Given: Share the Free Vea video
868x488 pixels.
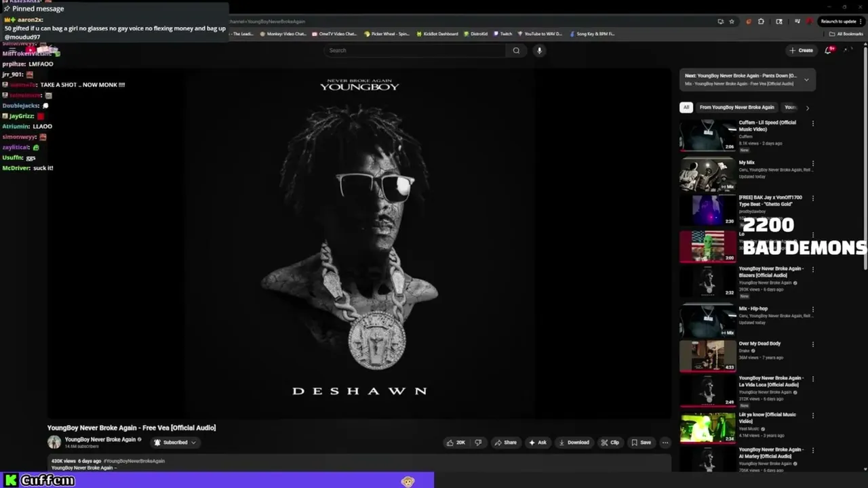Looking at the screenshot, I should [505, 443].
